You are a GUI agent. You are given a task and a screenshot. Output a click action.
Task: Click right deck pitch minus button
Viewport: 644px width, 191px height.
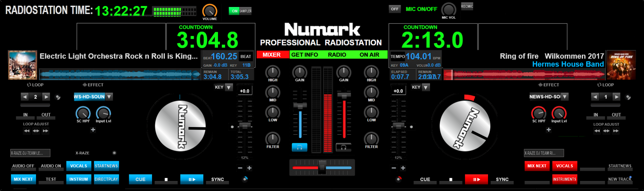point(393,168)
